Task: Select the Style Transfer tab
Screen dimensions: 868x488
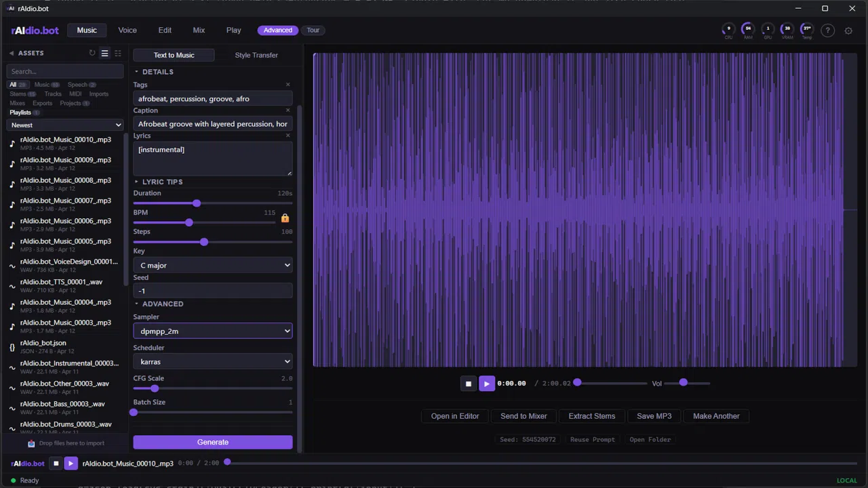Action: click(256, 55)
